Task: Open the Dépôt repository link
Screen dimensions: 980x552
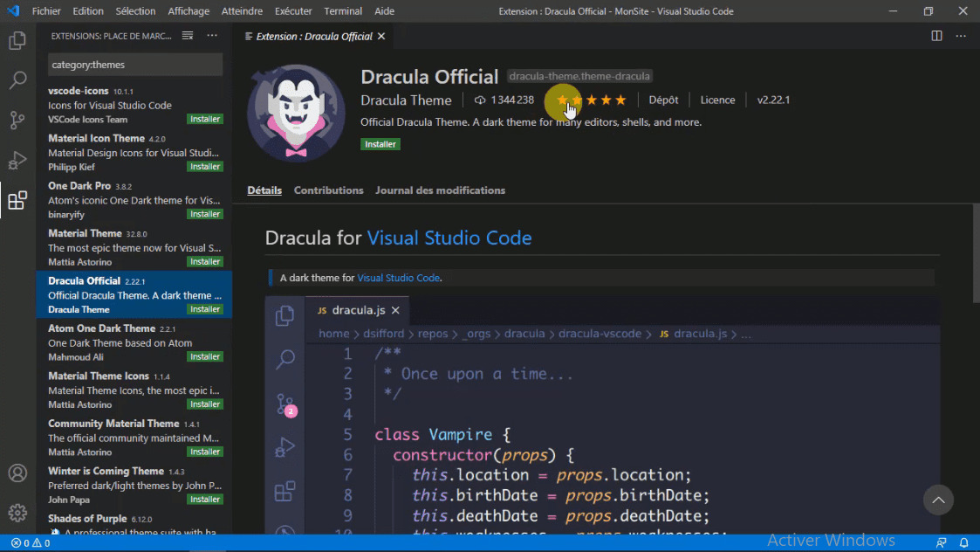Action: click(x=663, y=100)
